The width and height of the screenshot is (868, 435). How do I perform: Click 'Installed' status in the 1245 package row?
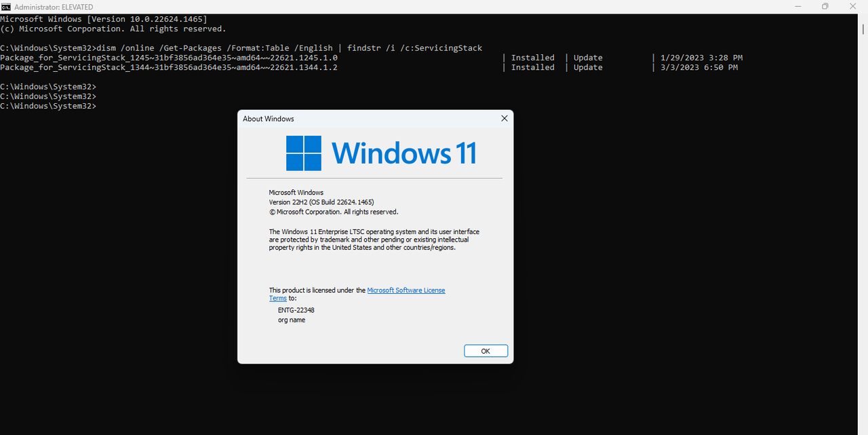point(532,58)
